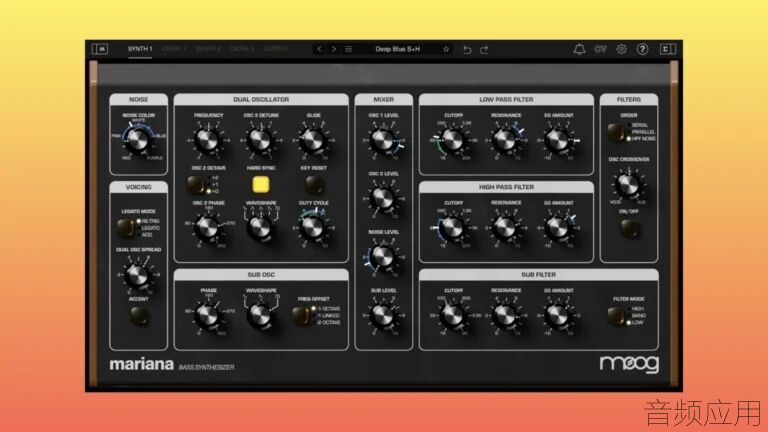
Task: Click the Duty Cycle knob
Action: pyautogui.click(x=313, y=228)
